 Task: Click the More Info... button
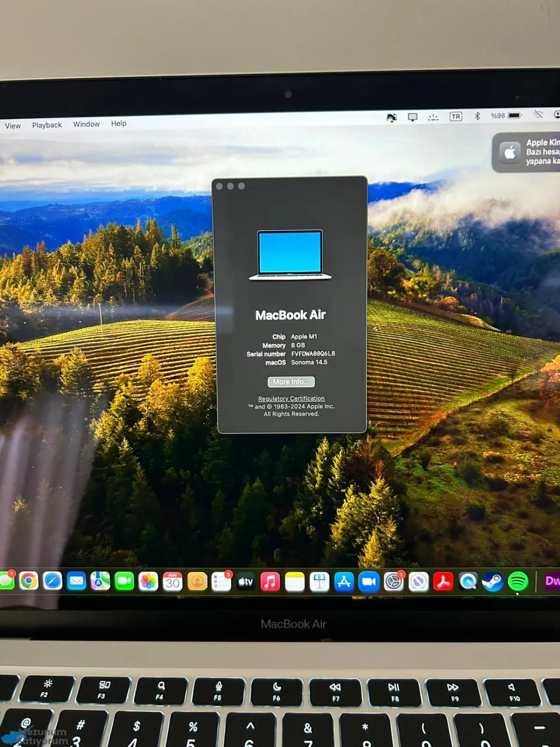click(291, 382)
